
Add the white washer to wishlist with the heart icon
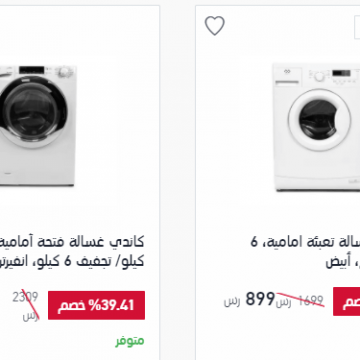(215, 25)
